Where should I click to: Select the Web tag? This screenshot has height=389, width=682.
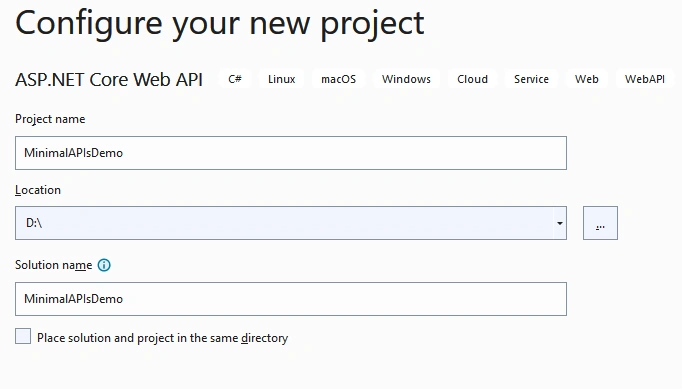[586, 79]
